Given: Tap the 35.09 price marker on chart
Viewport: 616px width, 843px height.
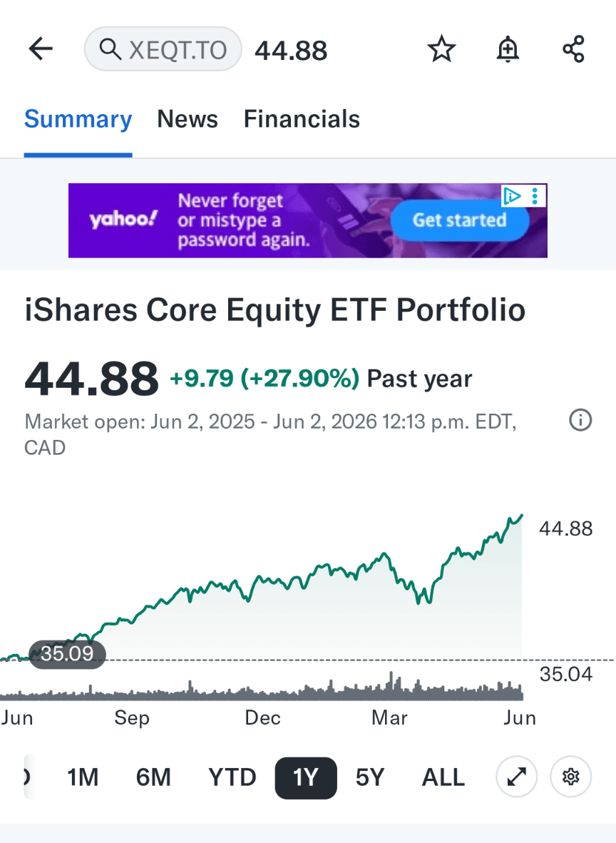Looking at the screenshot, I should coord(67,654).
